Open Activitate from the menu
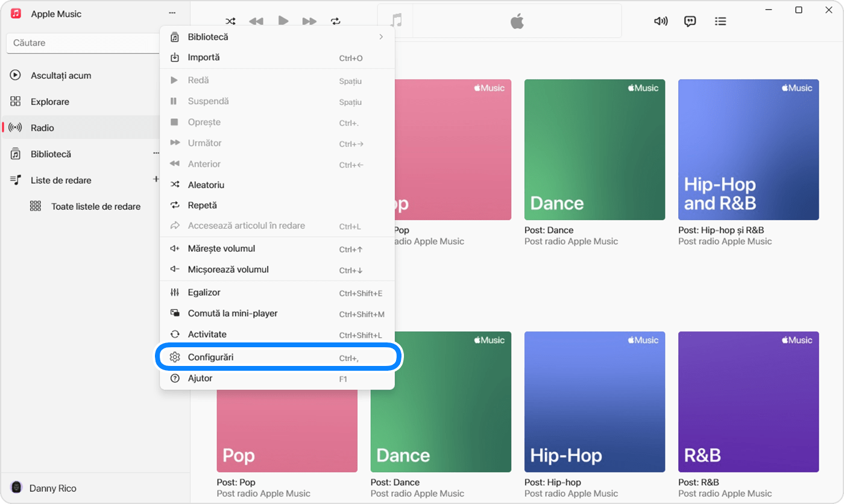844x504 pixels. (x=277, y=334)
